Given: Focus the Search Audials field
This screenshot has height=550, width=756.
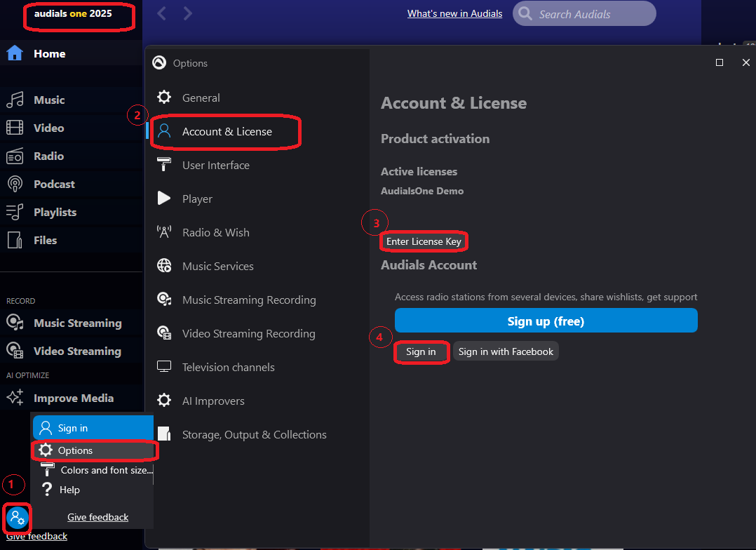Looking at the screenshot, I should 584,13.
